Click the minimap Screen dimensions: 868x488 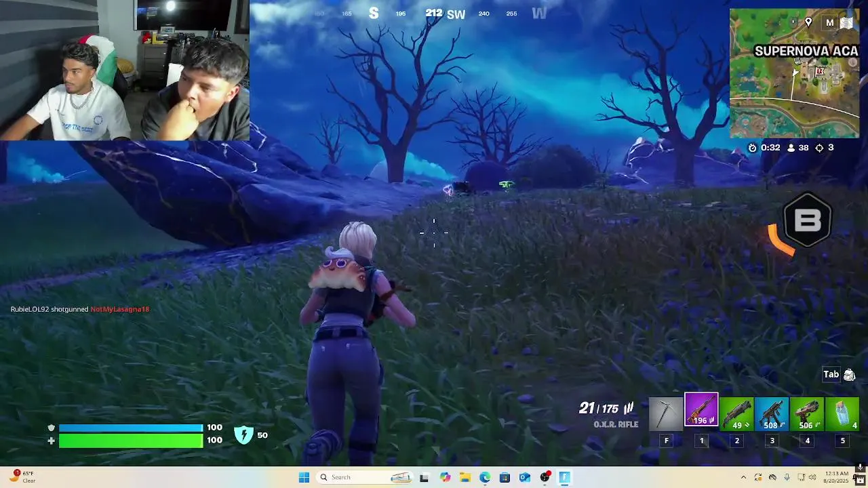[x=794, y=73]
